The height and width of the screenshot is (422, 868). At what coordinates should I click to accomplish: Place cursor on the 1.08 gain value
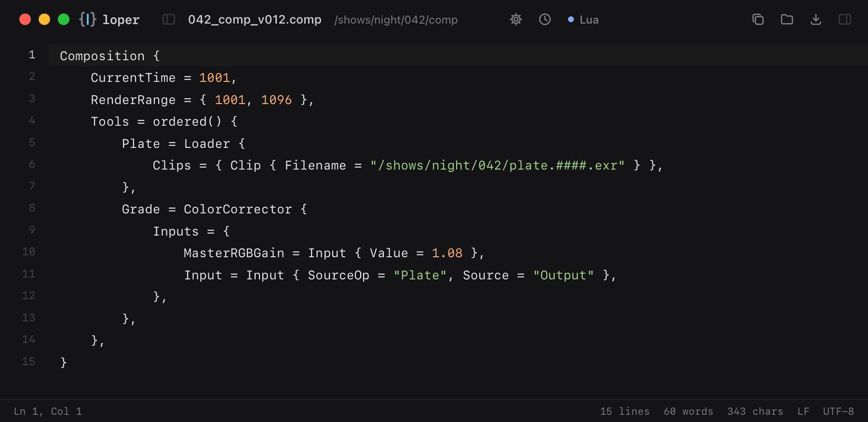[447, 253]
